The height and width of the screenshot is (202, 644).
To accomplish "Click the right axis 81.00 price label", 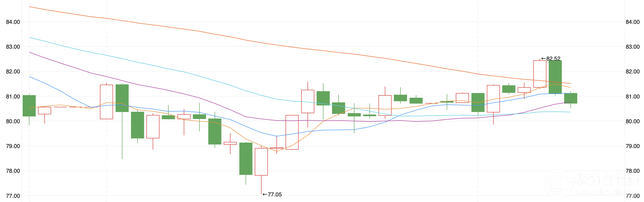I will [x=633, y=96].
